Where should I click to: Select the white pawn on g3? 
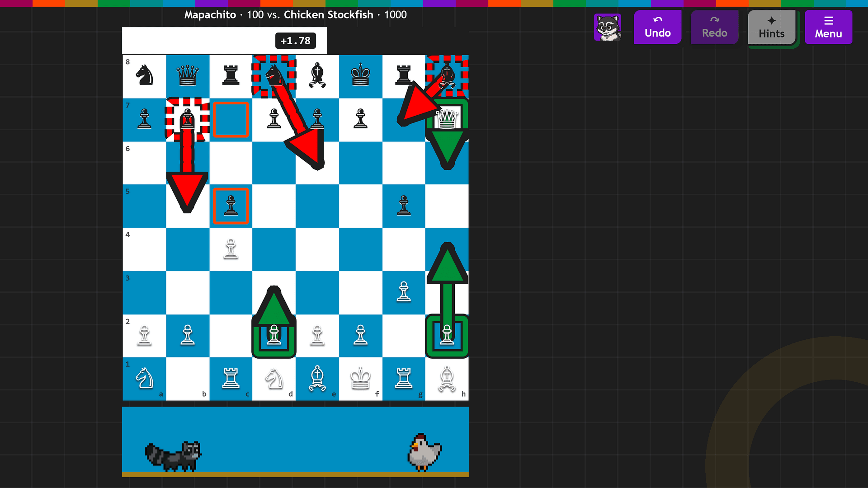click(x=404, y=292)
